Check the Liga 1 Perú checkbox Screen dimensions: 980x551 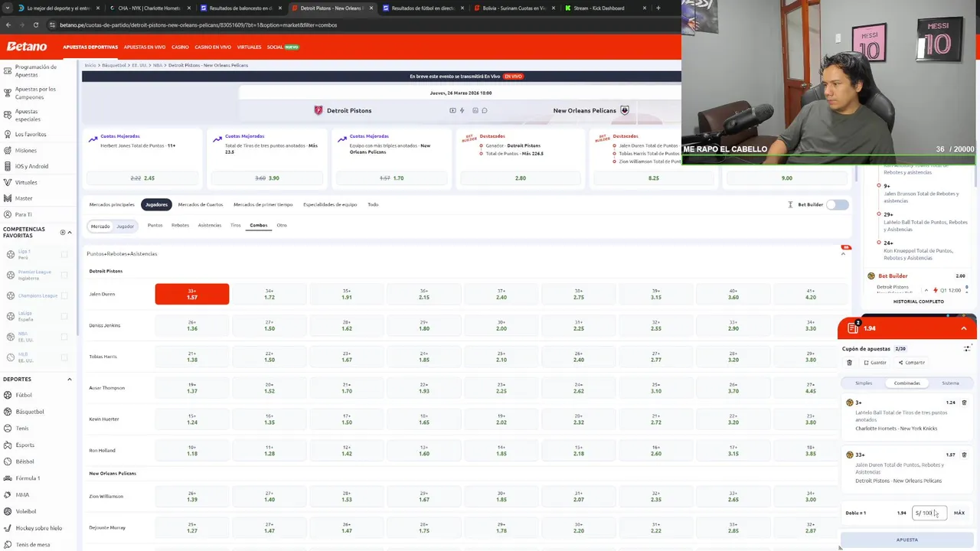[64, 254]
